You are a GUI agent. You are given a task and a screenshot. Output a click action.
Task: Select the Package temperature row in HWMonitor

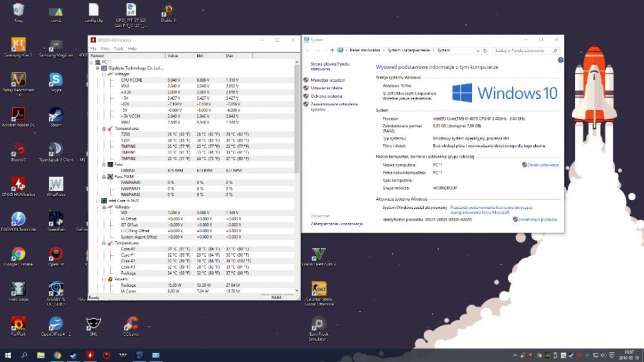(192, 273)
